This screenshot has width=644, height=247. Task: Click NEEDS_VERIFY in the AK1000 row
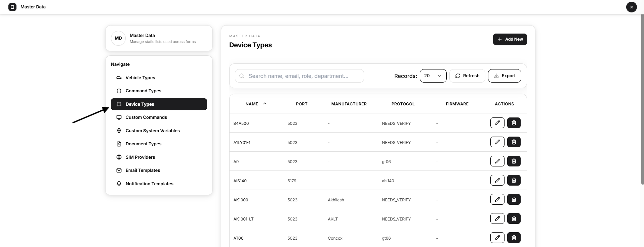[396, 200]
